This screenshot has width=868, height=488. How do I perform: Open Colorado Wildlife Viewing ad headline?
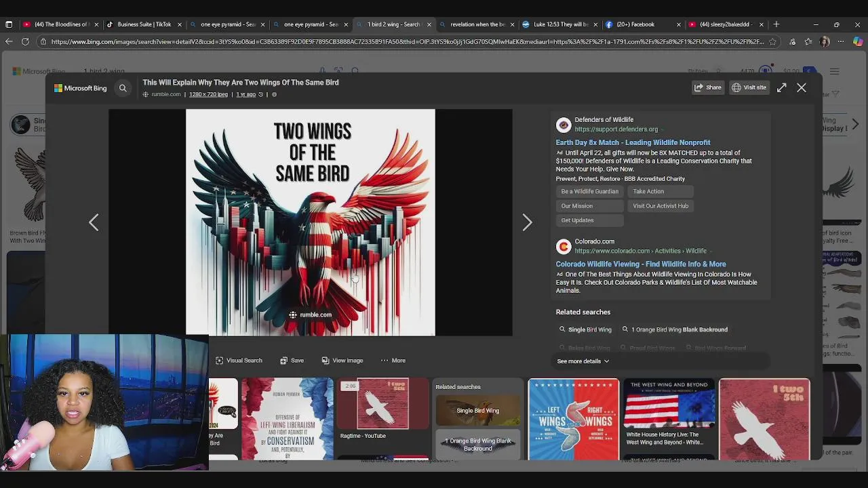pos(641,264)
